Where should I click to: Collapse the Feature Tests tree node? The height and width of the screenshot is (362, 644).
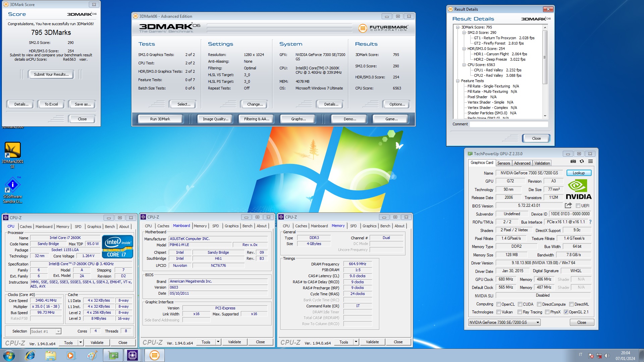[458, 81]
